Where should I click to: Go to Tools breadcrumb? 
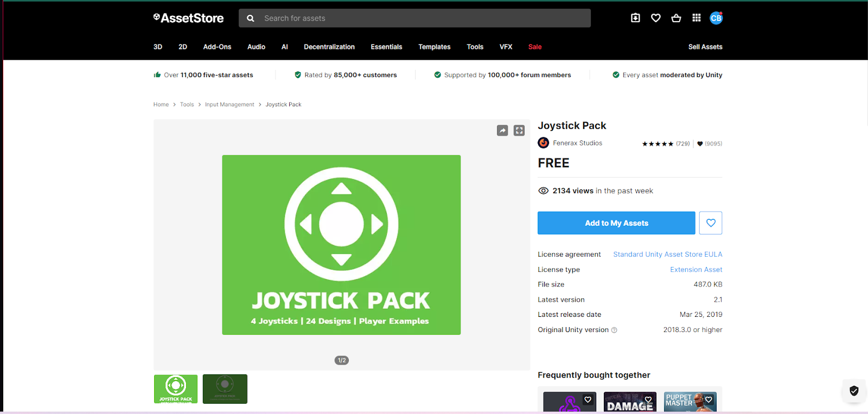187,105
